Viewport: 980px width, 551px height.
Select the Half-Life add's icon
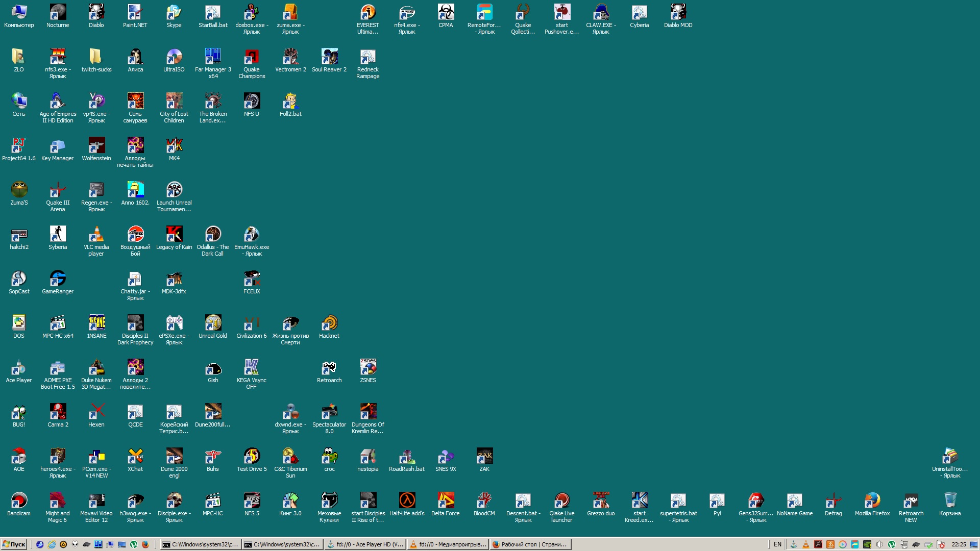[407, 501]
